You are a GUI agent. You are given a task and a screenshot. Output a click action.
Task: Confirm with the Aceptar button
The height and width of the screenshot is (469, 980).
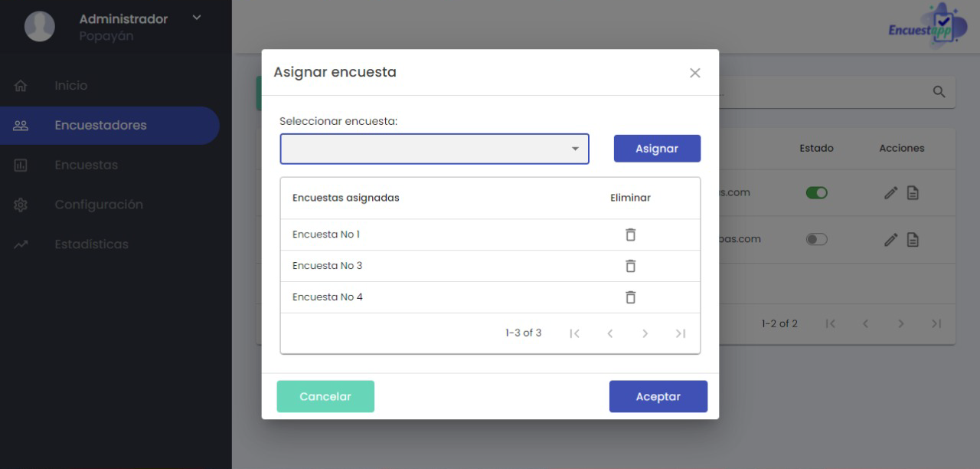[658, 397]
